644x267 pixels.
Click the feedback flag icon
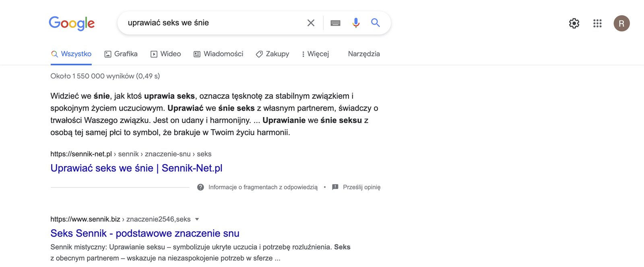335,187
